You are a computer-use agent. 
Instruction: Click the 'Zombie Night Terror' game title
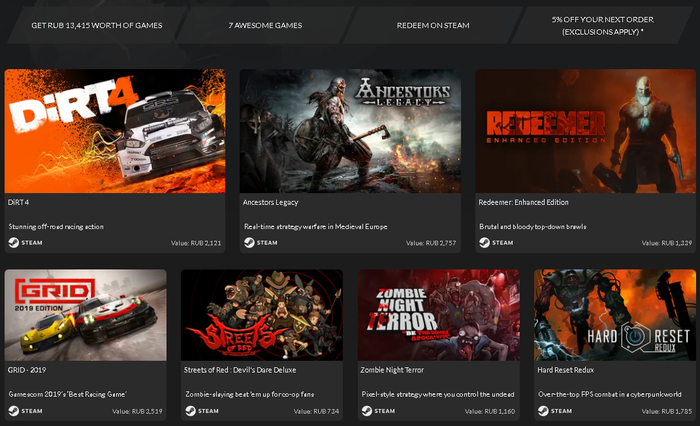(x=392, y=370)
